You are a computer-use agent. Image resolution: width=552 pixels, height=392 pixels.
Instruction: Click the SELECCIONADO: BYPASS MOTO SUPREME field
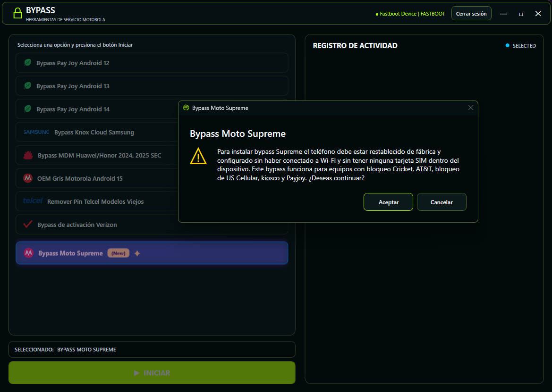point(152,350)
